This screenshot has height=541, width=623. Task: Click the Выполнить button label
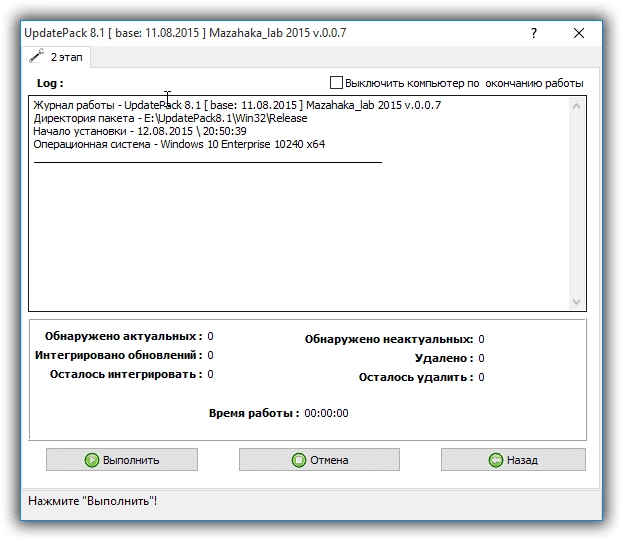pyautogui.click(x=131, y=460)
